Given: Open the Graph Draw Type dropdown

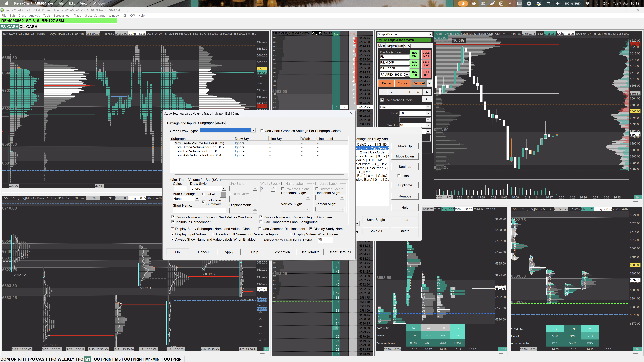Looking at the screenshot, I should (x=253, y=130).
